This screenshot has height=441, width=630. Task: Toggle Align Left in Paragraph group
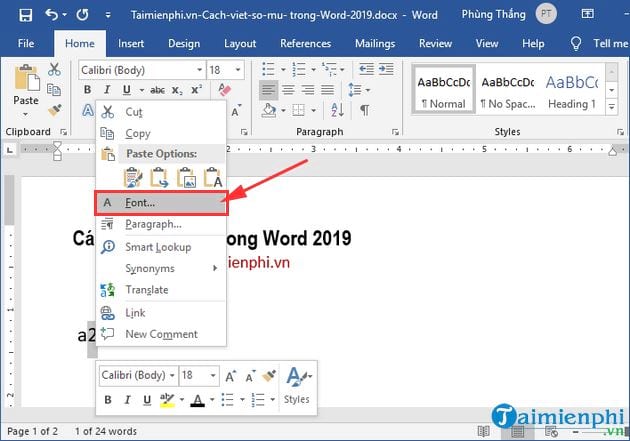268,90
